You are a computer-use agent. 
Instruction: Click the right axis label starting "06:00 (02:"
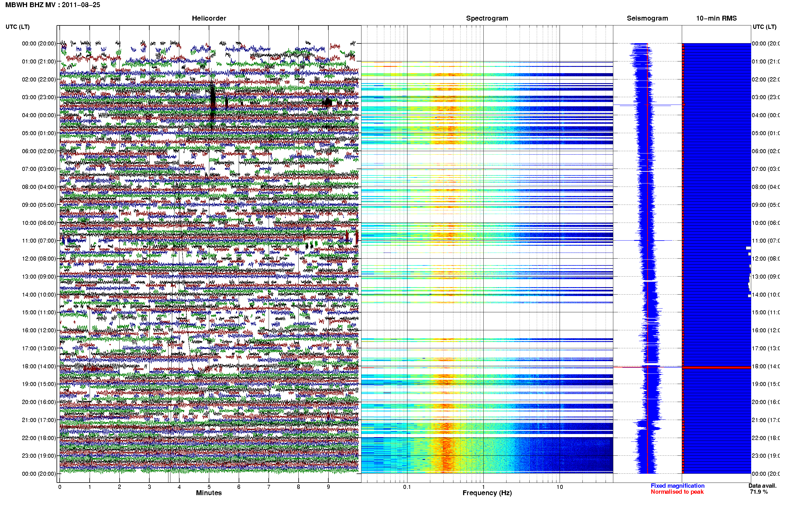(x=766, y=151)
